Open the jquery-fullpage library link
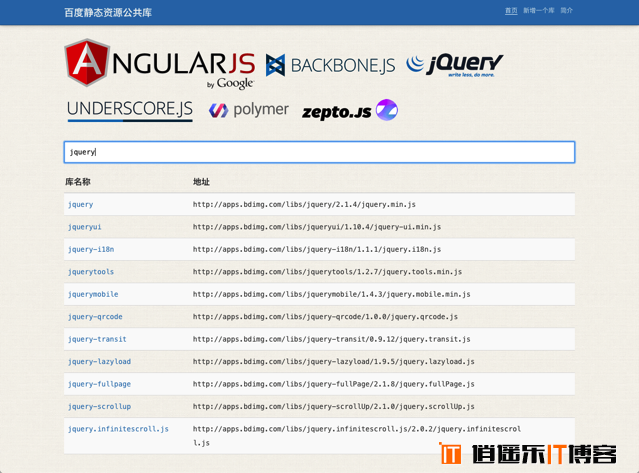This screenshot has width=639, height=473. 99,384
